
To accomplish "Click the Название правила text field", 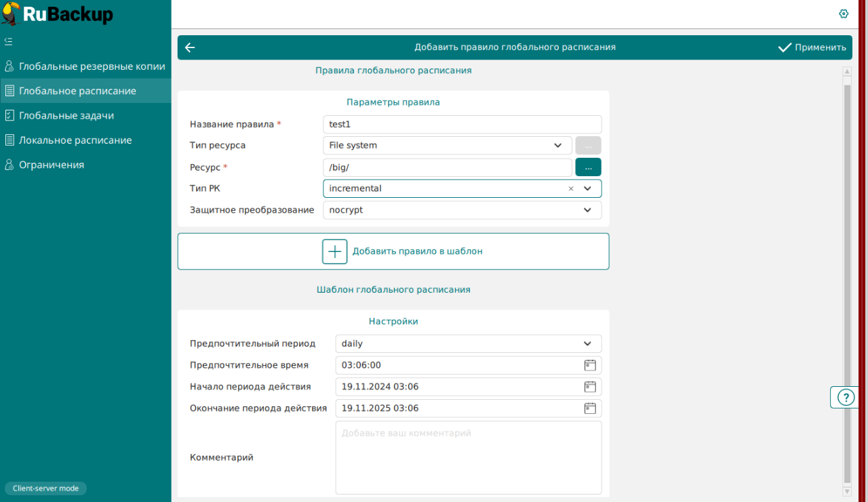I will [x=462, y=125].
